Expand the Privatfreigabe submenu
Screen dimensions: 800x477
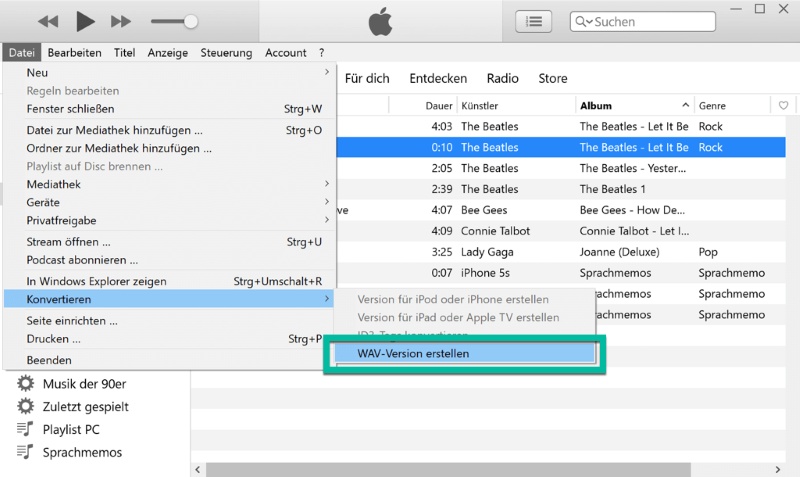click(169, 220)
